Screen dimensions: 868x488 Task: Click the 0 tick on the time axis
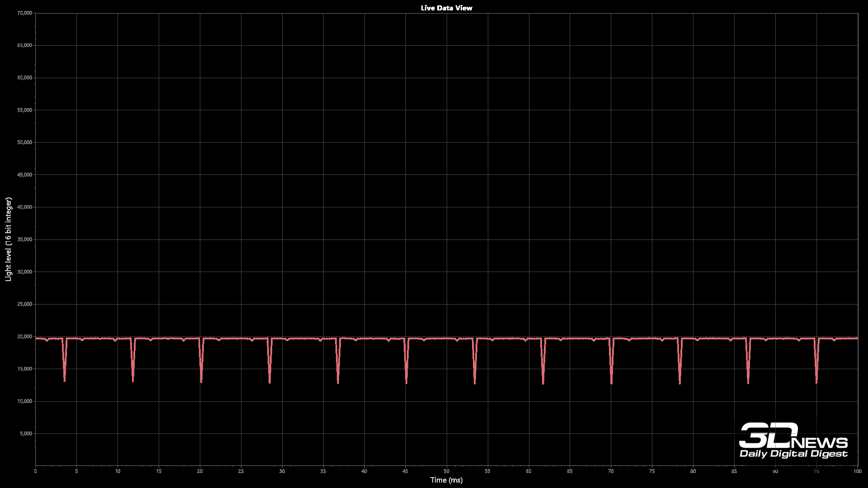point(35,471)
